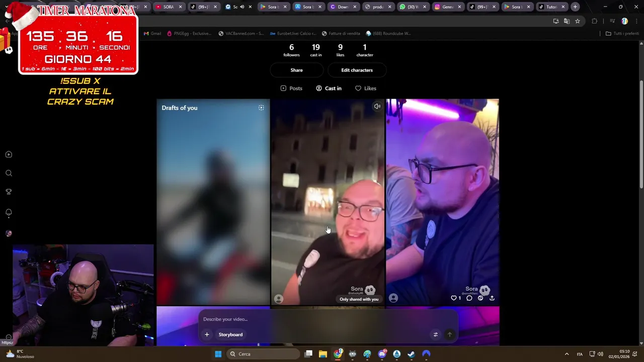
Task: Open Steam from the taskbar
Action: tap(411, 354)
